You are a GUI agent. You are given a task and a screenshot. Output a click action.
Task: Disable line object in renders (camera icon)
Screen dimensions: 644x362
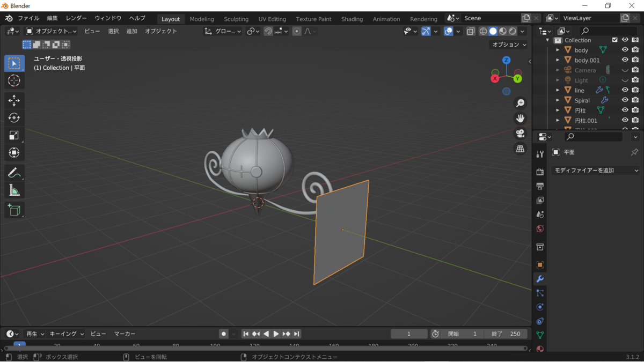coord(635,90)
